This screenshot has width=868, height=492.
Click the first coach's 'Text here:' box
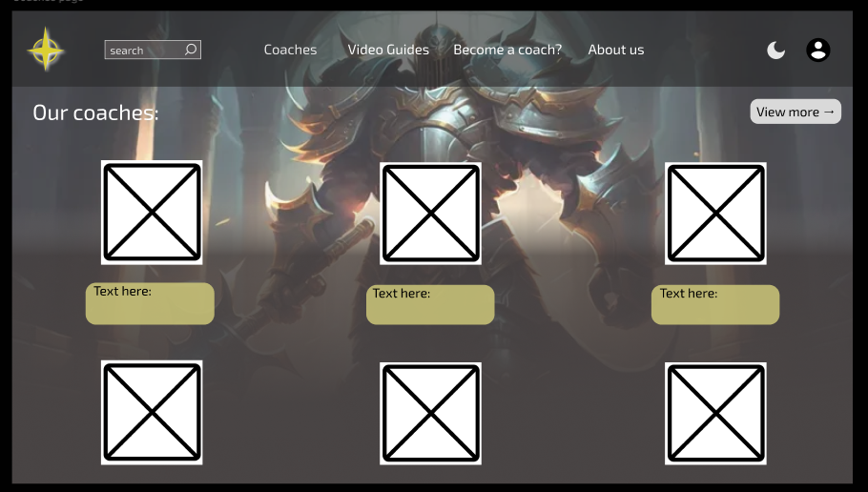(150, 304)
